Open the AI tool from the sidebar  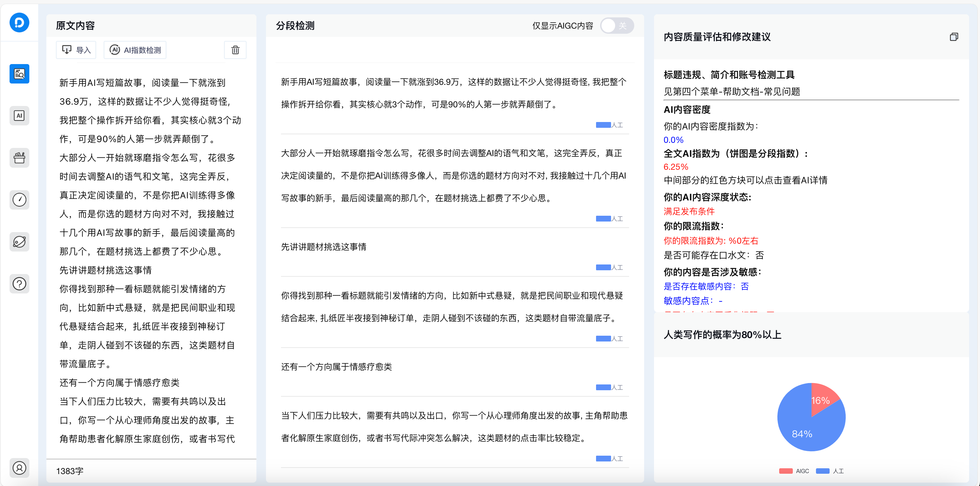[x=19, y=116]
